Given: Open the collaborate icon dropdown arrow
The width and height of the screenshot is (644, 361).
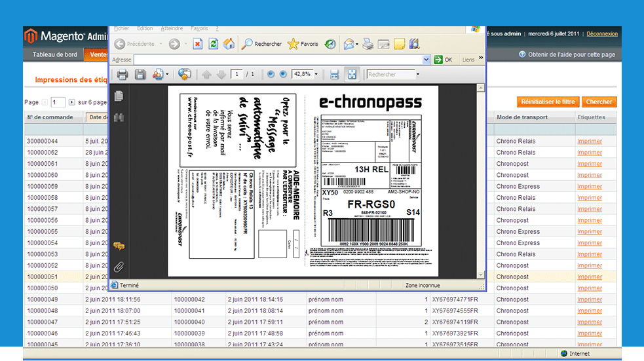Looking at the screenshot, I should pos(167,74).
